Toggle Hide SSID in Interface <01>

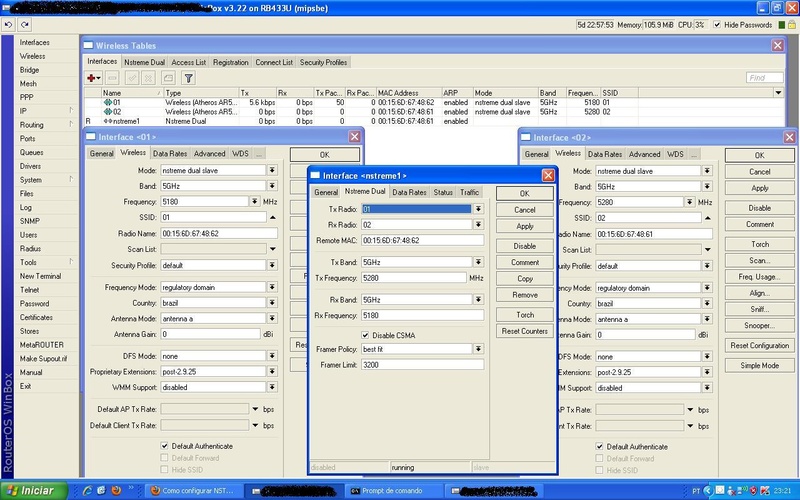pos(164,469)
